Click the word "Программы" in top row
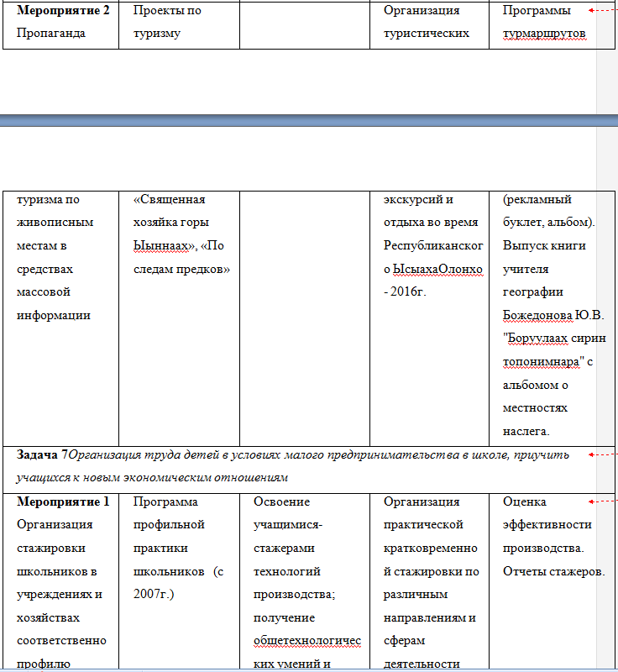The image size is (618, 672). coord(537,11)
